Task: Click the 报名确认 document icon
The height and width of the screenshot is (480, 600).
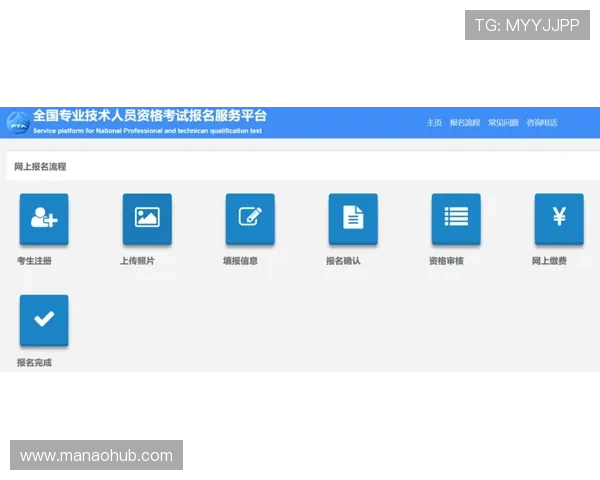Action: pos(353,219)
